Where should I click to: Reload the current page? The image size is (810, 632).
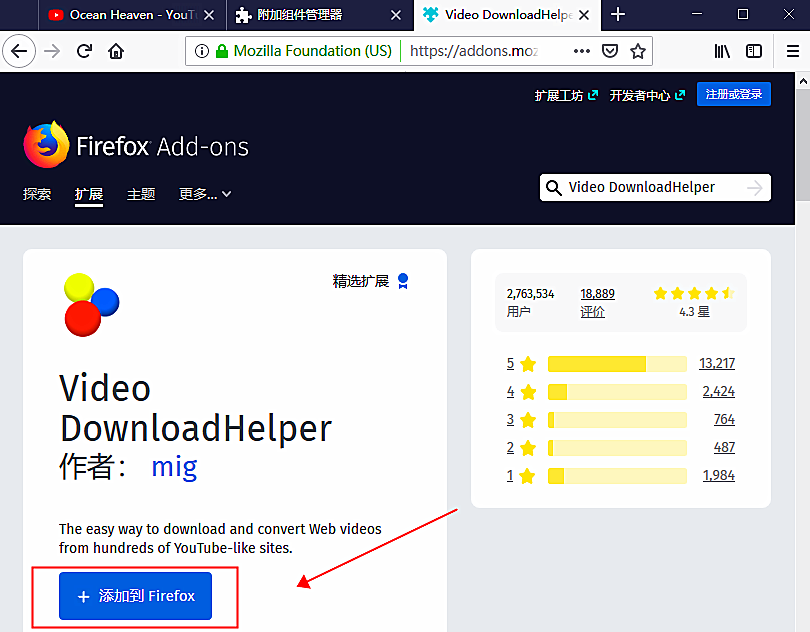pyautogui.click(x=84, y=51)
